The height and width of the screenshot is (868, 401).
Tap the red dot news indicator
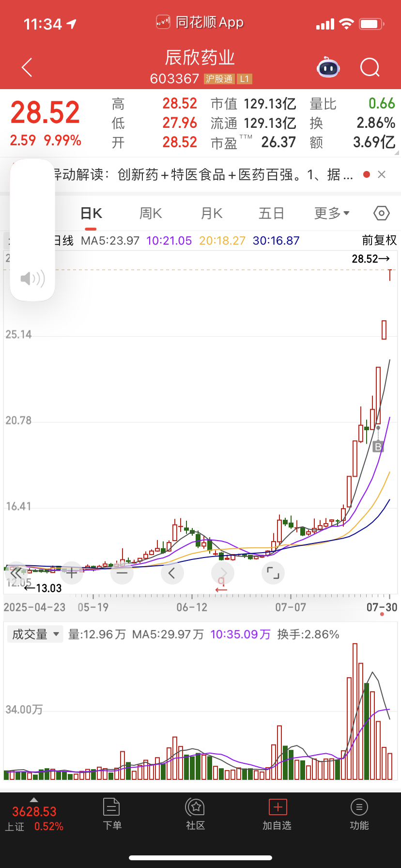(x=367, y=174)
